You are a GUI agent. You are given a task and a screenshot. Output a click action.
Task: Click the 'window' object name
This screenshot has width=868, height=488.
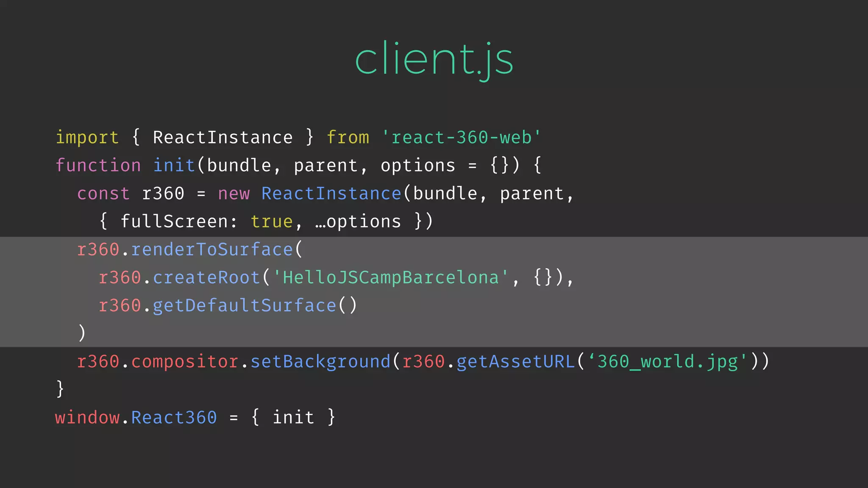coord(87,418)
